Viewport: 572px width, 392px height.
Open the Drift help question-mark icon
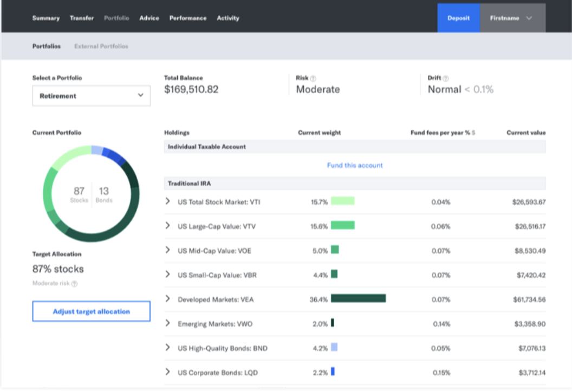(445, 79)
